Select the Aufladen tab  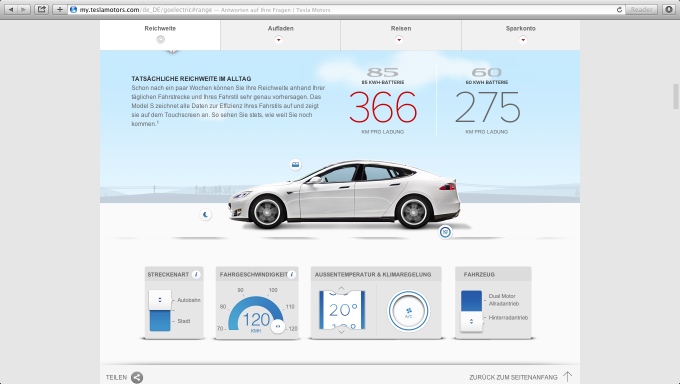coord(280,35)
